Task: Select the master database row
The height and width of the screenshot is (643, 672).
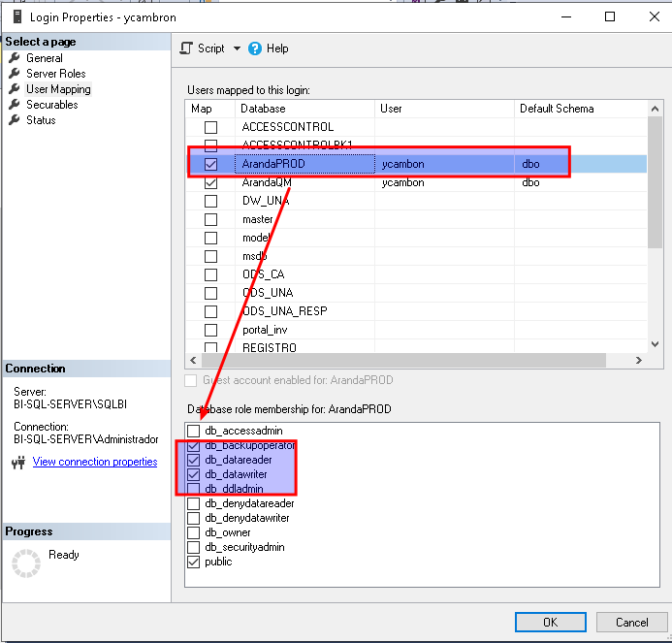Action: tap(258, 219)
